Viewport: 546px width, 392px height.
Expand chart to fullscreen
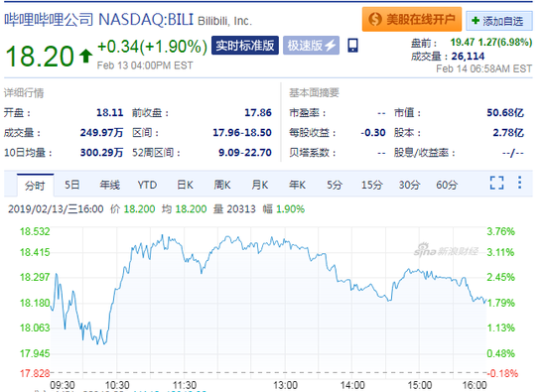496,183
